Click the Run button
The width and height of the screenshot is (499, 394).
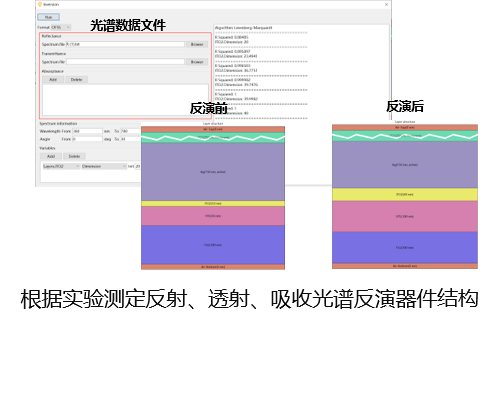coord(49,17)
